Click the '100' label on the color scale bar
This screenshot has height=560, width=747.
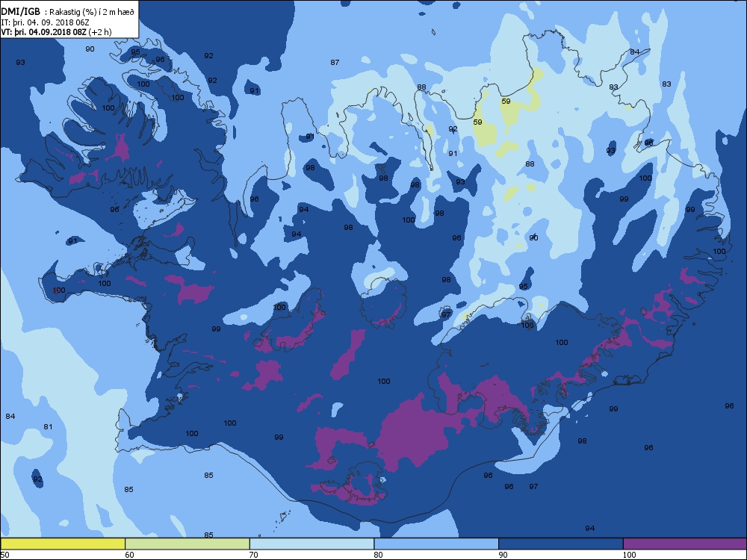coord(629,555)
